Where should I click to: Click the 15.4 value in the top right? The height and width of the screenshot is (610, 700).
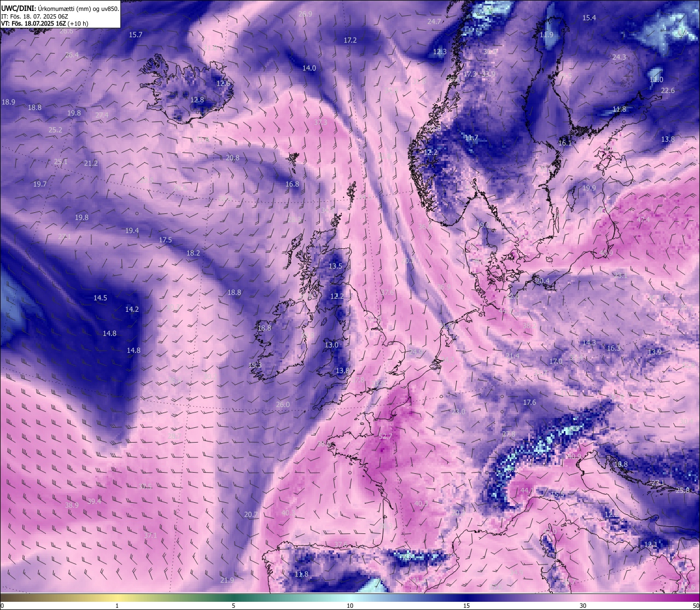tap(589, 18)
